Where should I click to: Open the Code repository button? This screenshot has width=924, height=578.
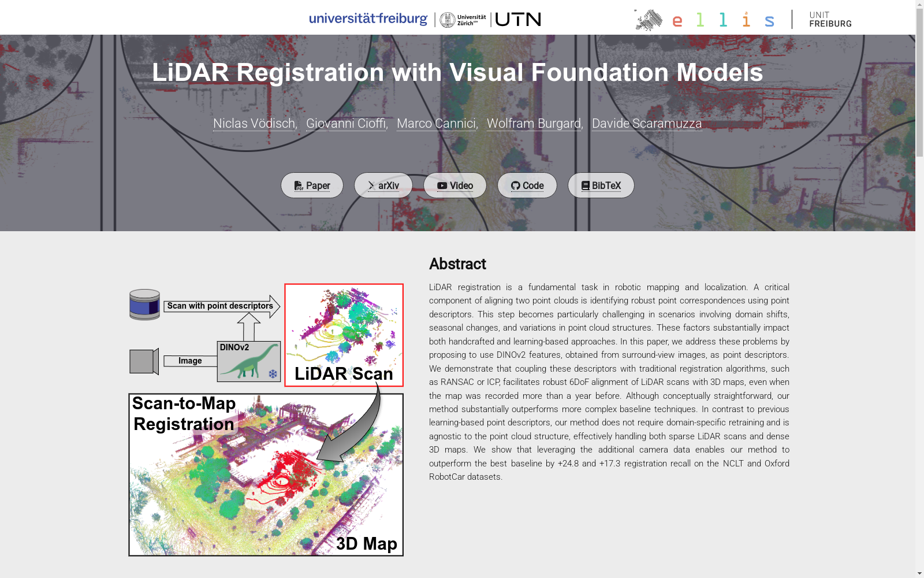pos(527,186)
